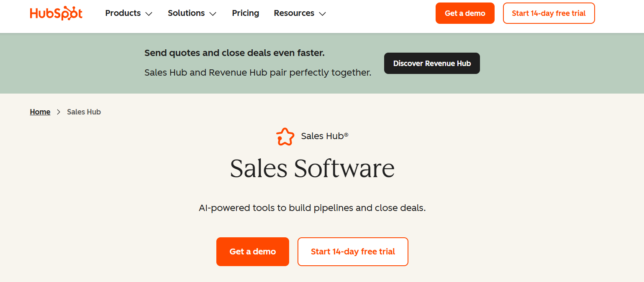
Task: Go to the Pricing page
Action: pos(246,13)
